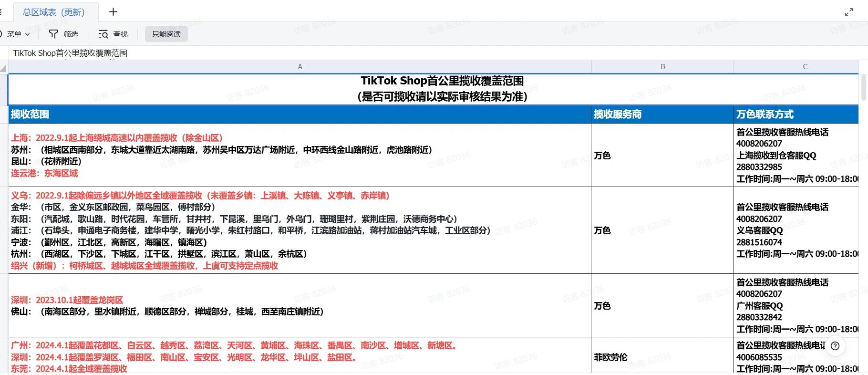Click the vertical scrollbar thumb
The image size is (868, 375).
click(x=863, y=87)
